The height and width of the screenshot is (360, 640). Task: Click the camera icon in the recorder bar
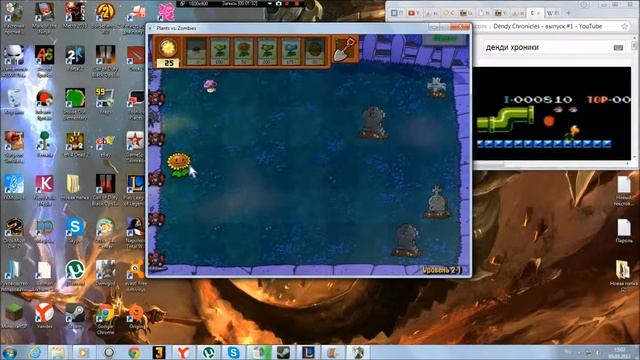click(278, 3)
